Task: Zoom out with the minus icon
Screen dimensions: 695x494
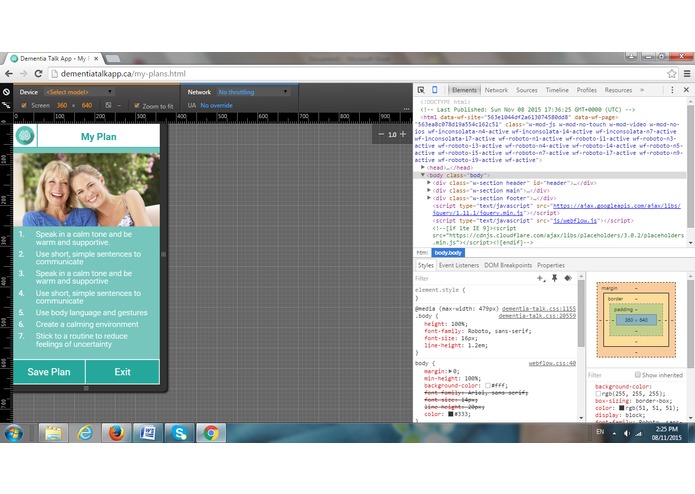Action: [x=381, y=134]
